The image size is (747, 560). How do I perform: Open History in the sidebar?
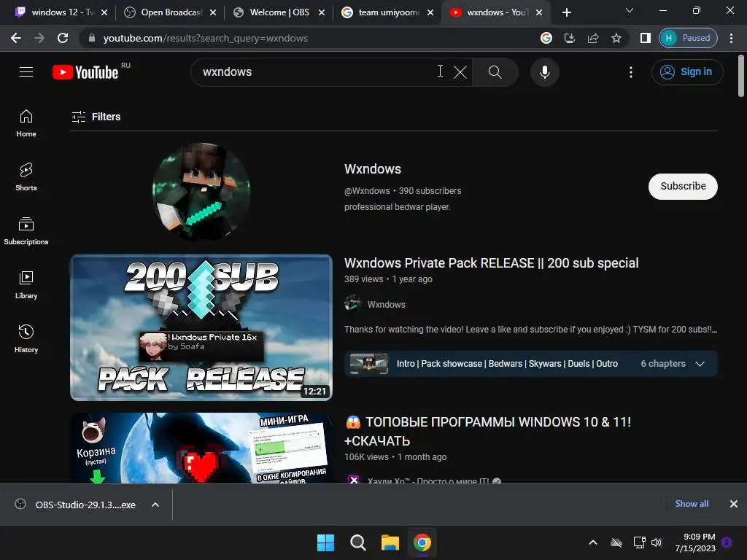point(26,338)
